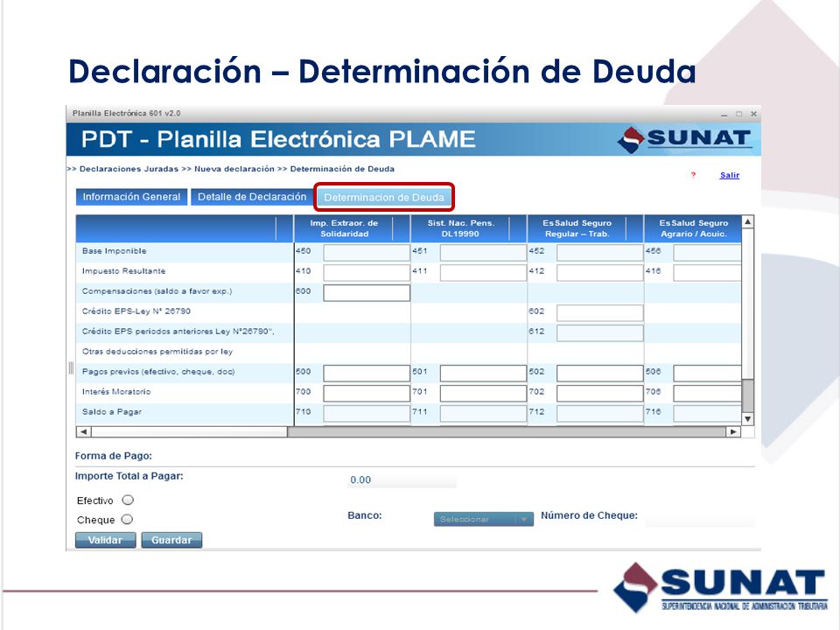This screenshot has width=840, height=630.
Task: Click field 502 Pagos previos
Action: 600,374
